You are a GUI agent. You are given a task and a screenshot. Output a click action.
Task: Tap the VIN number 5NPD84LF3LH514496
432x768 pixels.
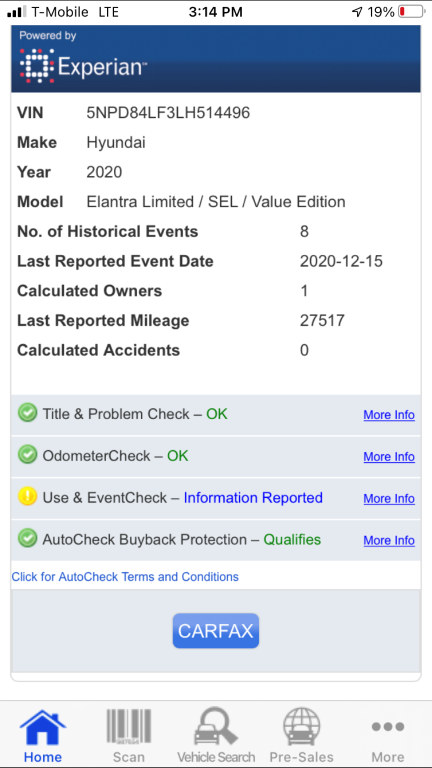pyautogui.click(x=168, y=113)
